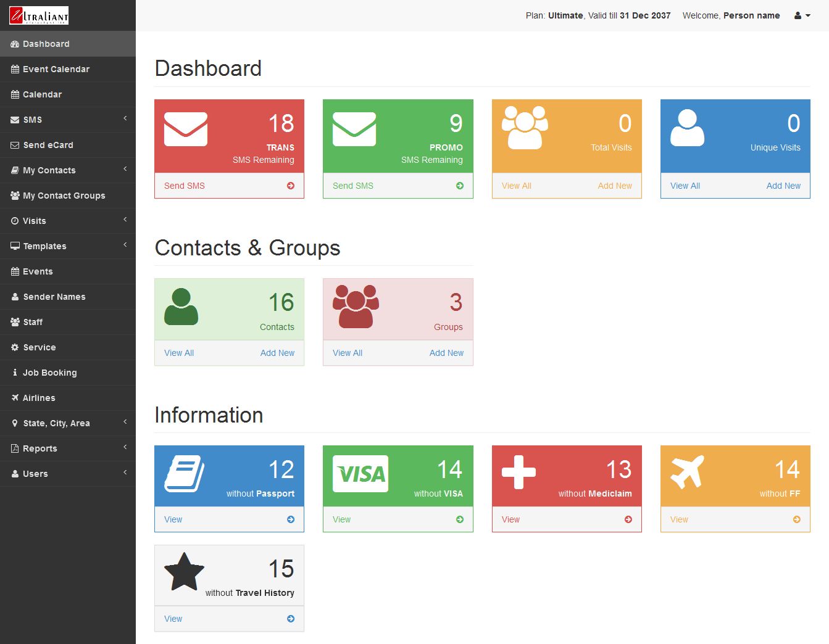This screenshot has width=829, height=644.
Task: Click the airplane icon on the FF tile
Action: [x=687, y=472]
